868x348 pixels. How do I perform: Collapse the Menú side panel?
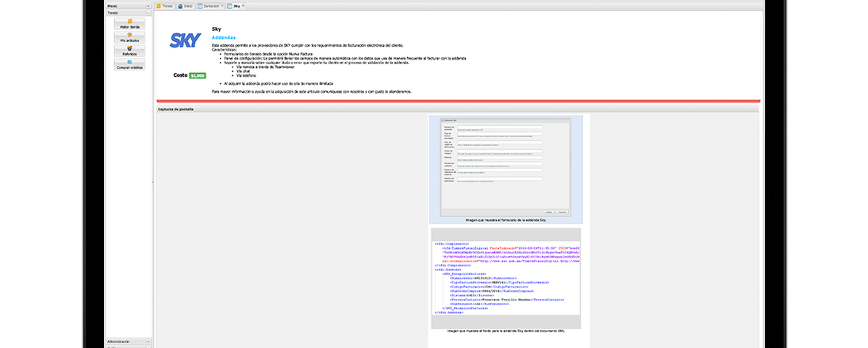148,6
